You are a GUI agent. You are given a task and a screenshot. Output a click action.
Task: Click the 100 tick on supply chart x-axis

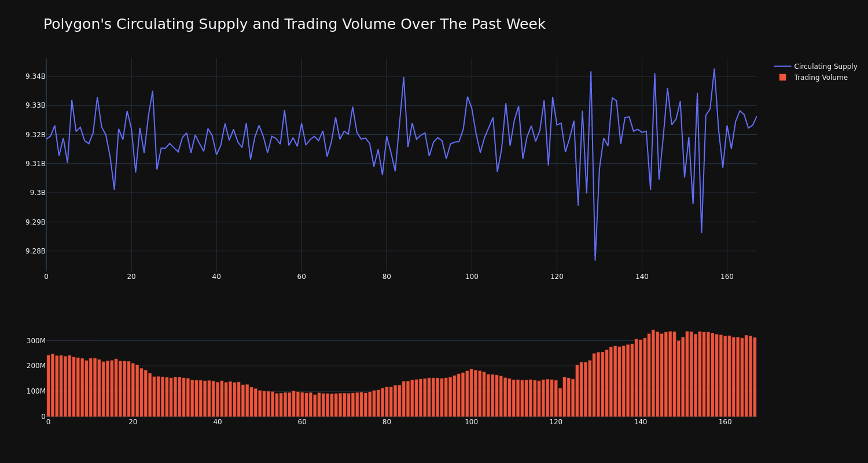(x=472, y=277)
